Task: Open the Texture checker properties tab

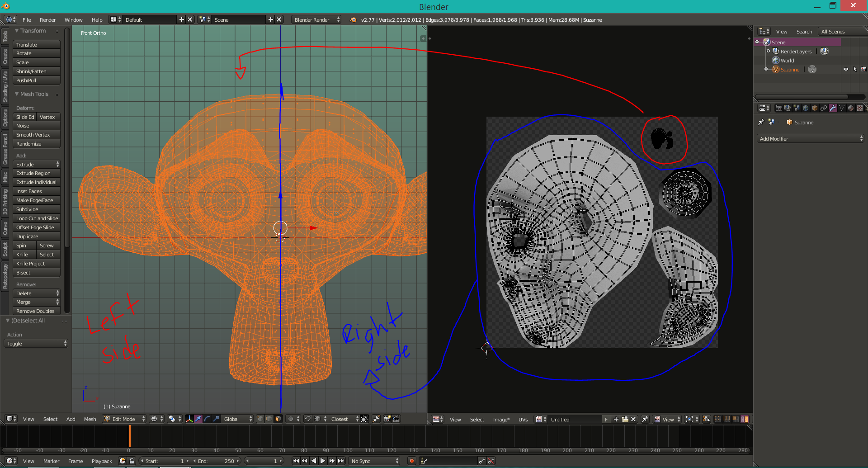Action: (x=860, y=108)
